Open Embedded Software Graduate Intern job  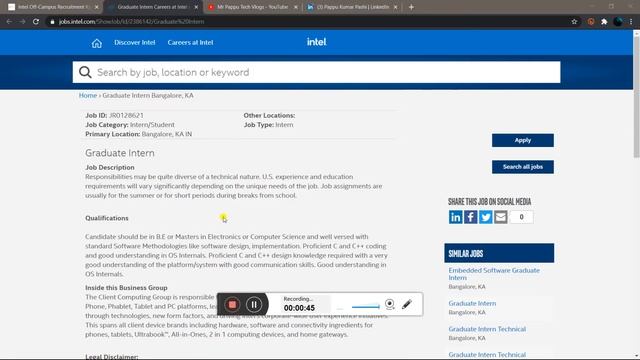coord(494,274)
